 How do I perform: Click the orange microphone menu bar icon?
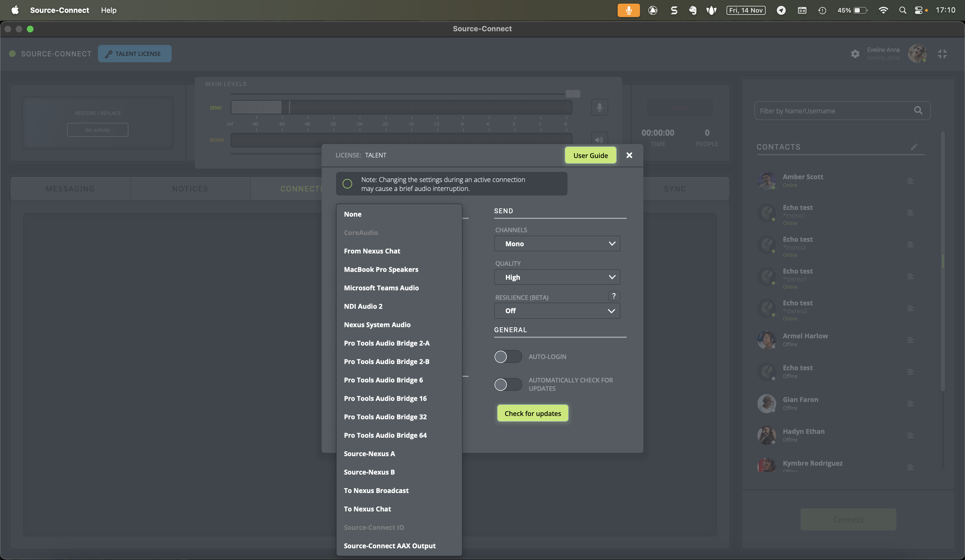tap(629, 10)
